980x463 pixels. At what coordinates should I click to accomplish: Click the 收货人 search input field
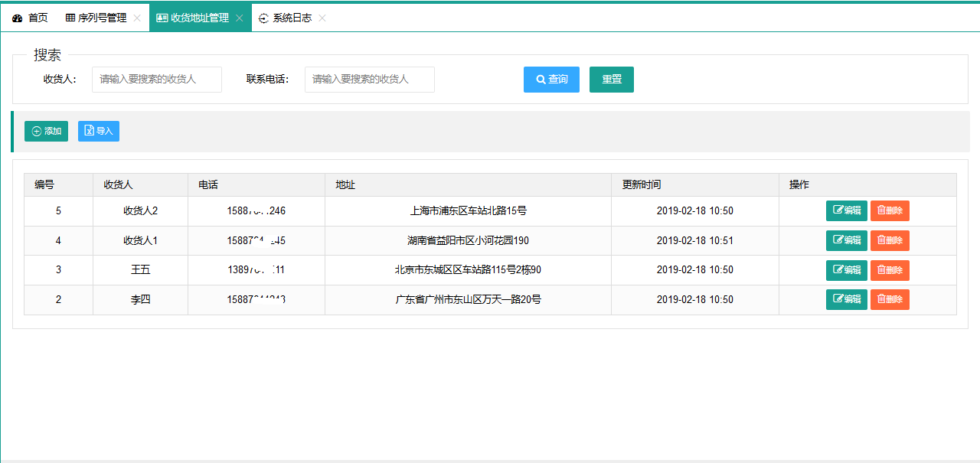click(x=157, y=80)
